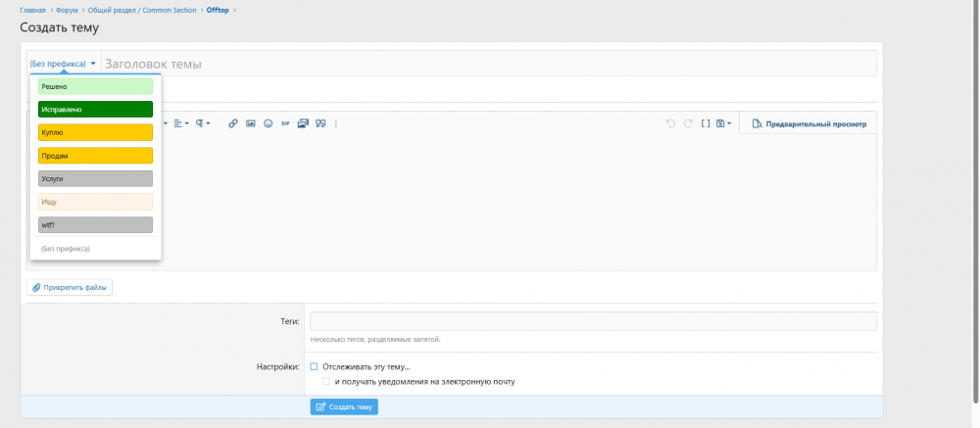The height and width of the screenshot is (428, 980).
Task: Insert a link with the chain icon
Action: tap(233, 123)
